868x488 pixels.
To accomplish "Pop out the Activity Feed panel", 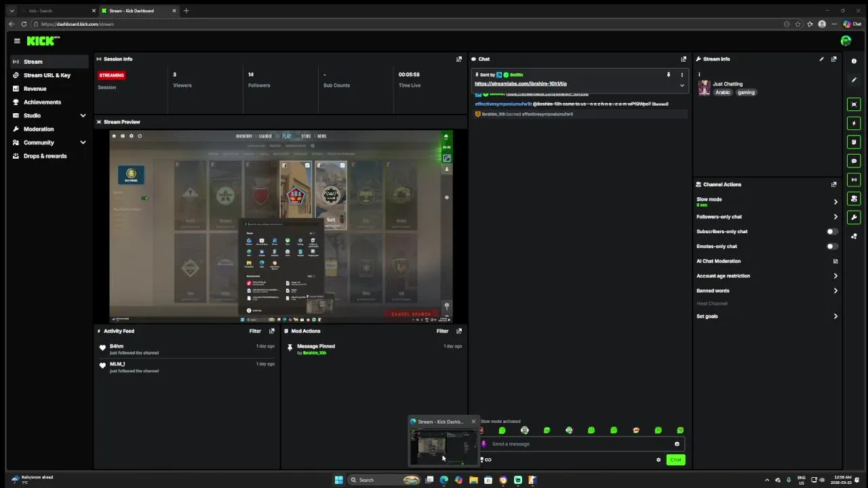I will (272, 331).
